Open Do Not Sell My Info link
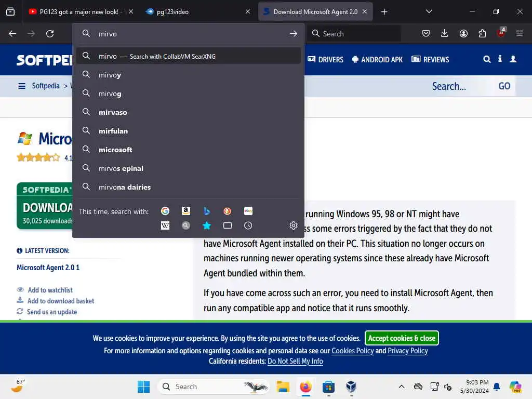Viewport: 532px width, 399px height. pos(295,361)
